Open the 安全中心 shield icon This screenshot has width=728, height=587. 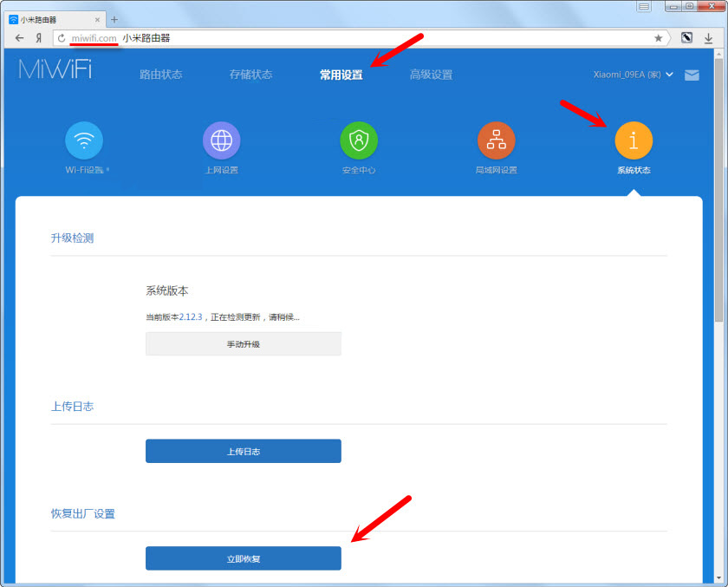pos(359,140)
